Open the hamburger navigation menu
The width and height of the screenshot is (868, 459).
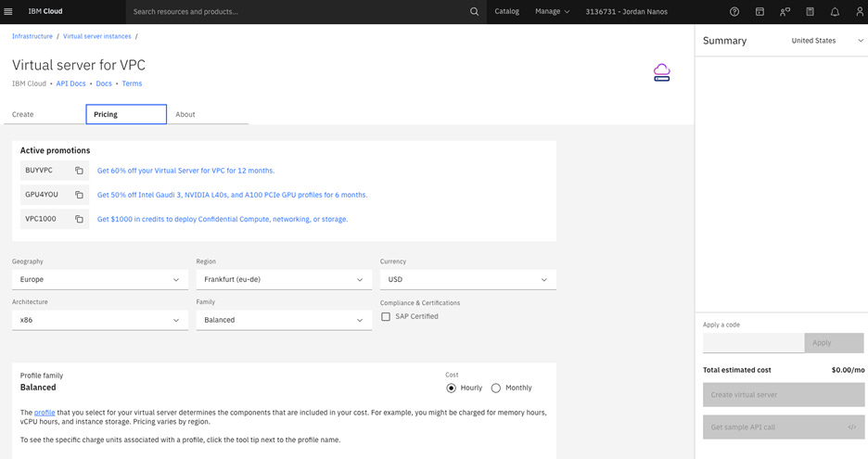click(7, 12)
